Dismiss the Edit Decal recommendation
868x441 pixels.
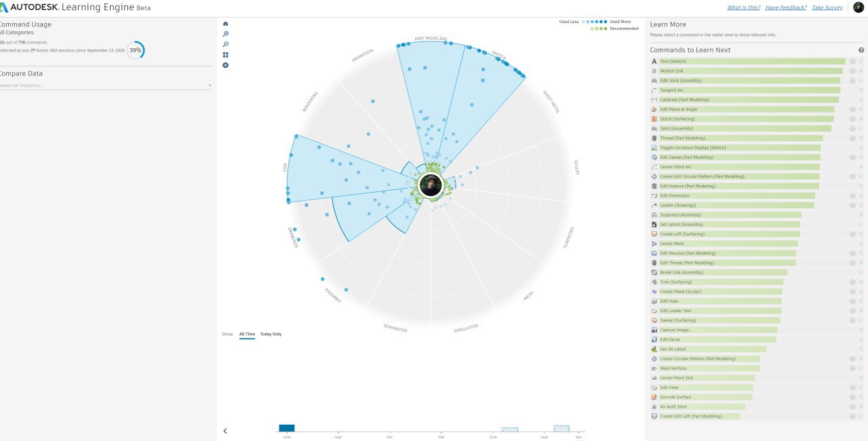coord(861,339)
